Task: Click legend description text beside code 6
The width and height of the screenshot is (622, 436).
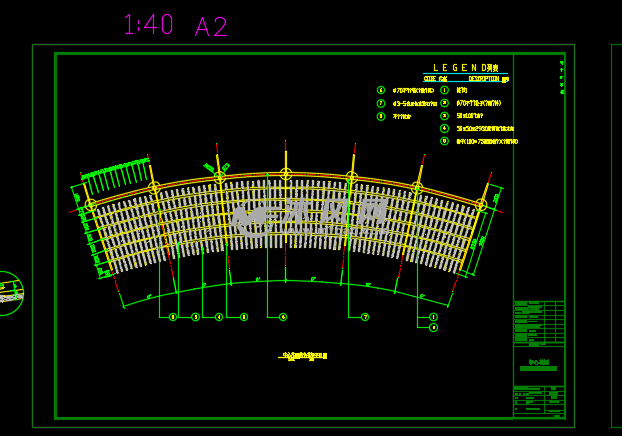Action: pyautogui.click(x=413, y=90)
